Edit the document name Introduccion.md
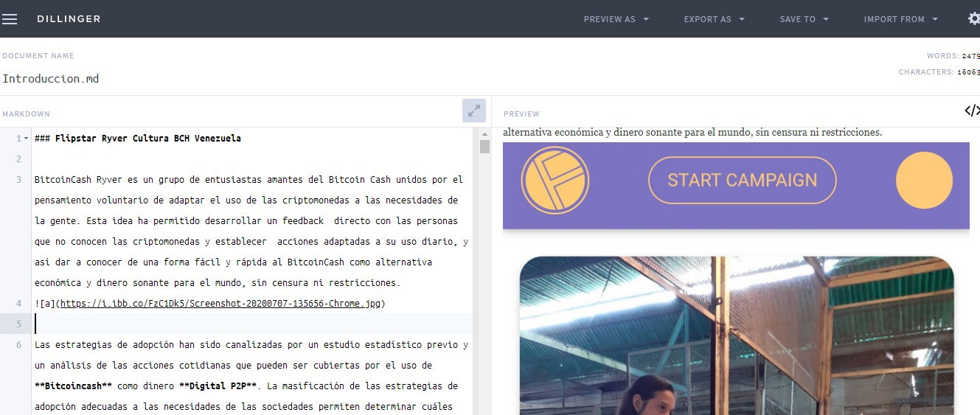 tap(51, 79)
